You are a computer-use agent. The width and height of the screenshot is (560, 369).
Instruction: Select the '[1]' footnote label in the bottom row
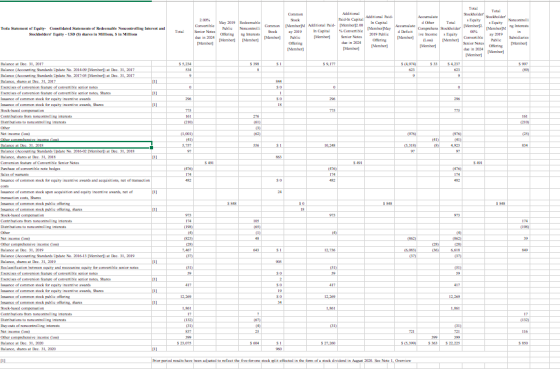click(2, 360)
